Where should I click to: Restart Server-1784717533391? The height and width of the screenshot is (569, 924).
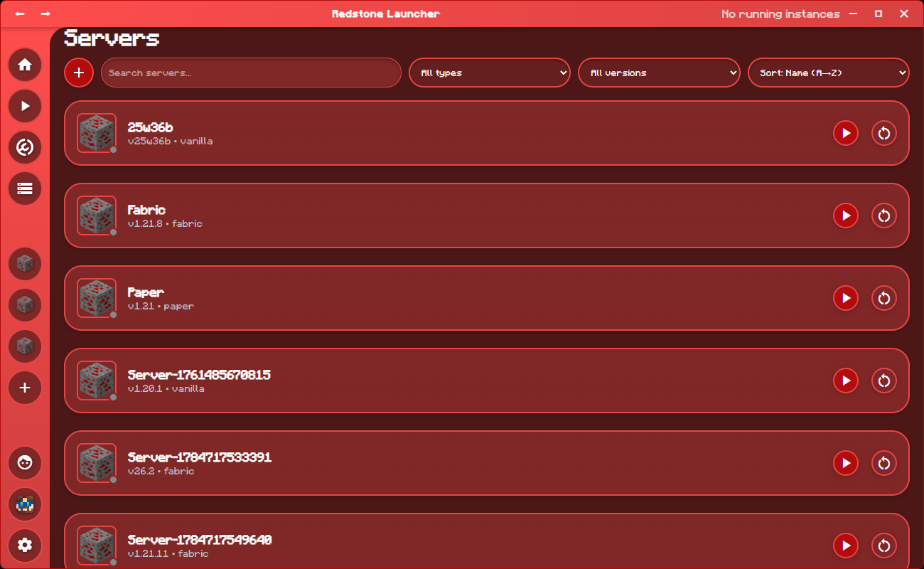[884, 463]
